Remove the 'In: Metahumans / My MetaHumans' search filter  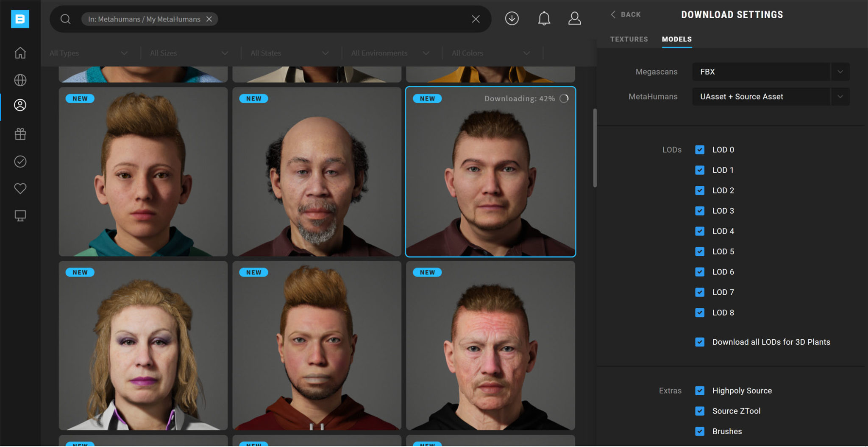209,19
